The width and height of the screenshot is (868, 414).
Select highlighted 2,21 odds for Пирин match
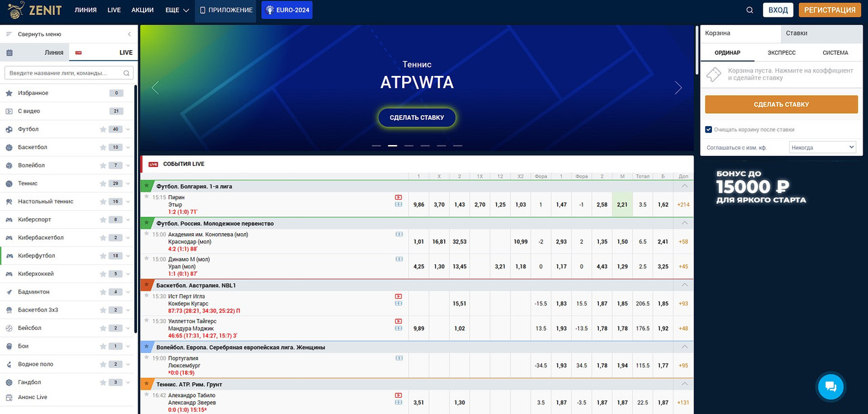(623, 205)
